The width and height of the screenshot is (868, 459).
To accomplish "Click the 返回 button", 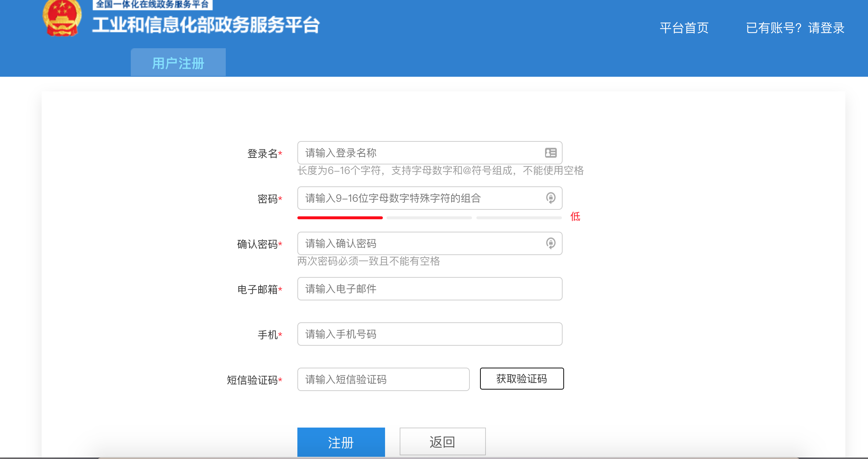I will pos(442,442).
